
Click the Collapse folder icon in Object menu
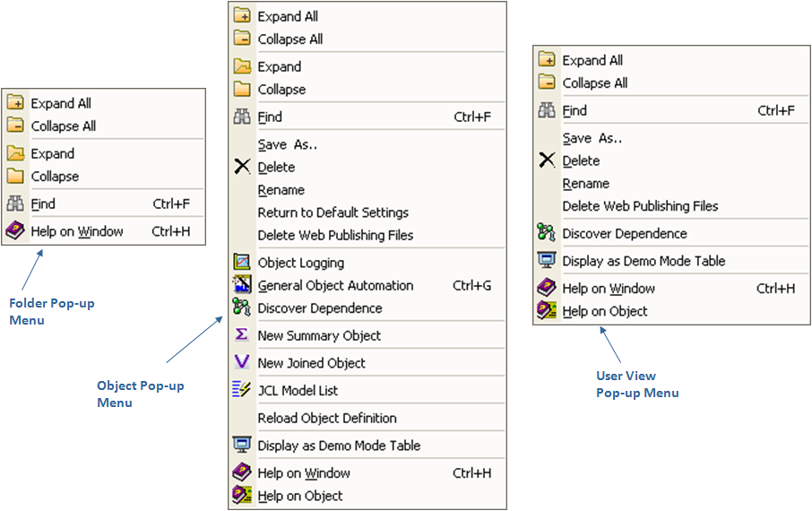click(x=242, y=89)
